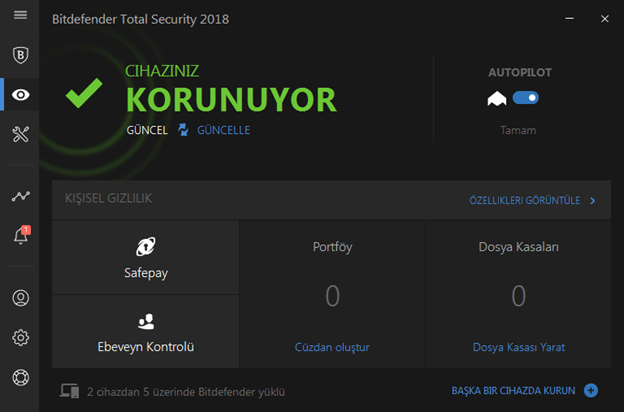
Task: Click the green protected checkmark
Action: tap(84, 93)
